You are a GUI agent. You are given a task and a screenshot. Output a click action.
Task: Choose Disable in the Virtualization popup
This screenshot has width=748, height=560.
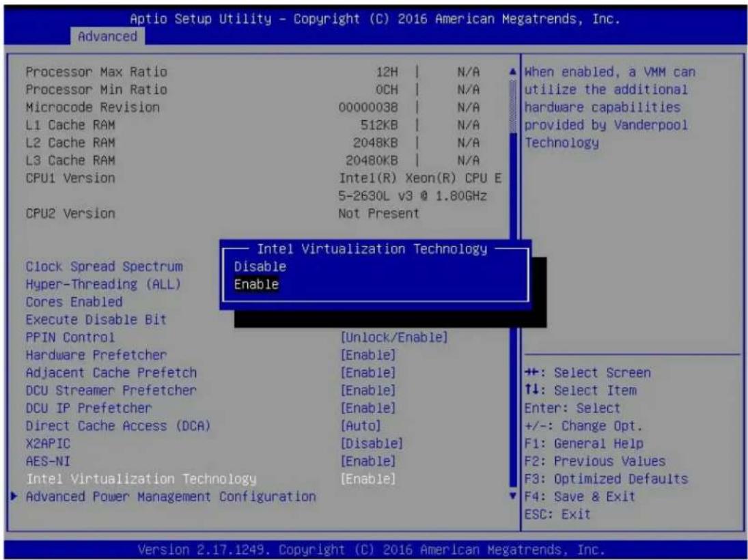(260, 266)
